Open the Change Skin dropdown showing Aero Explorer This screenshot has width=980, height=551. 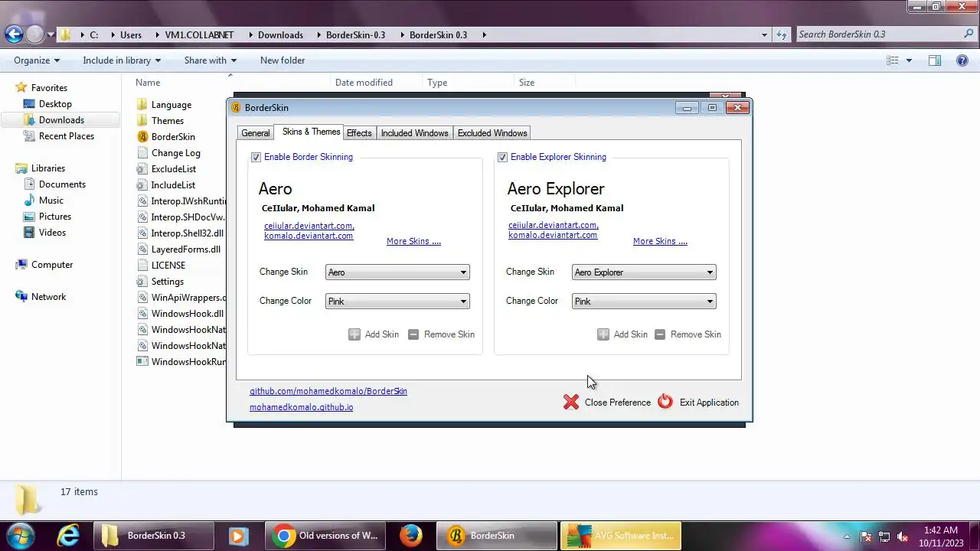coord(644,272)
